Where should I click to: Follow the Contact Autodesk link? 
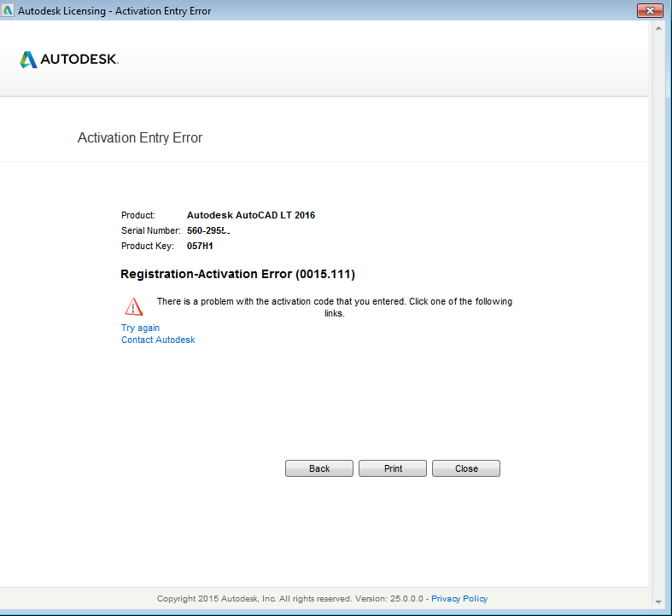click(x=158, y=340)
